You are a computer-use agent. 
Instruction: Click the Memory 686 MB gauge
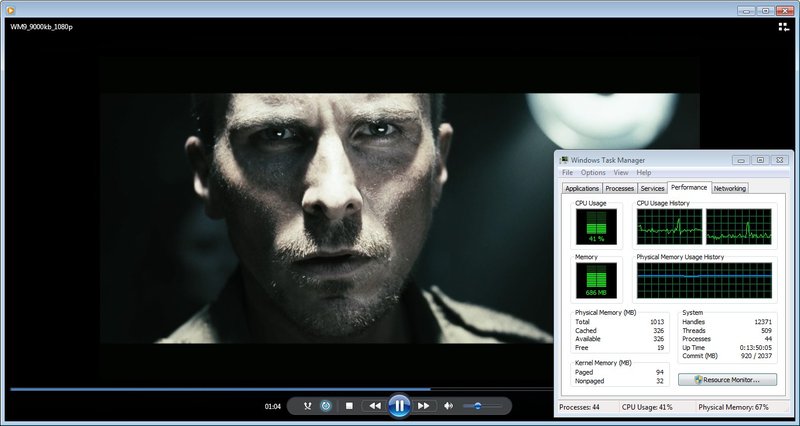[596, 281]
